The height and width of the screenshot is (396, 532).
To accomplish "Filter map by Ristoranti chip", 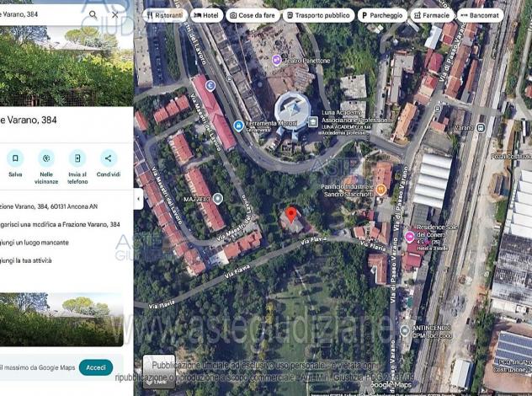I will pos(165,15).
